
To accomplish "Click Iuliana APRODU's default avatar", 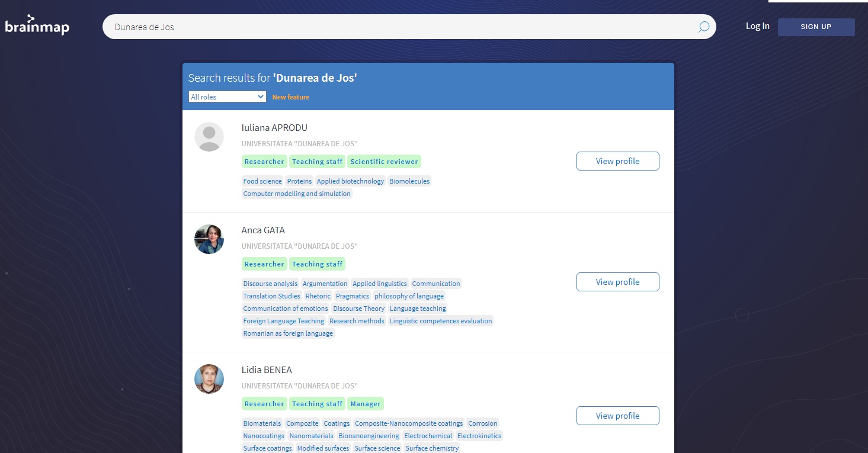I will pos(209,137).
